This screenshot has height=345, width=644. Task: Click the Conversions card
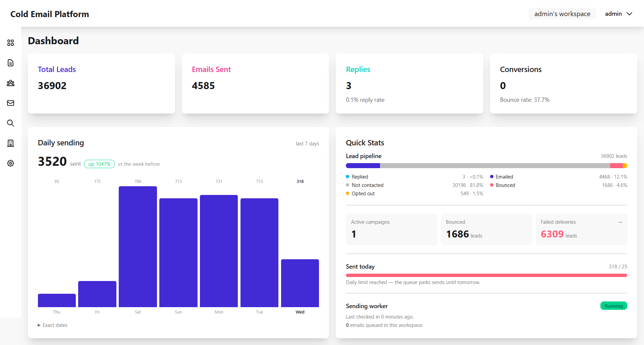pos(563,83)
